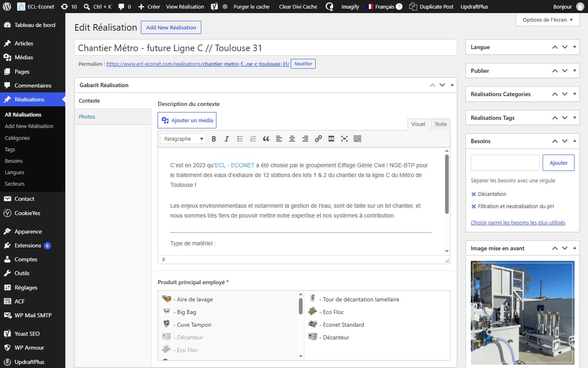Click the WordPress logo in admin bar
This screenshot has height=368, width=588.
(x=7, y=7)
